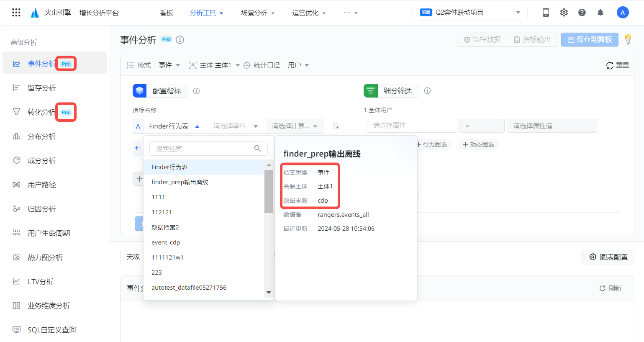Open the more (···) navigation menu
The image size is (644, 342).
point(351,13)
